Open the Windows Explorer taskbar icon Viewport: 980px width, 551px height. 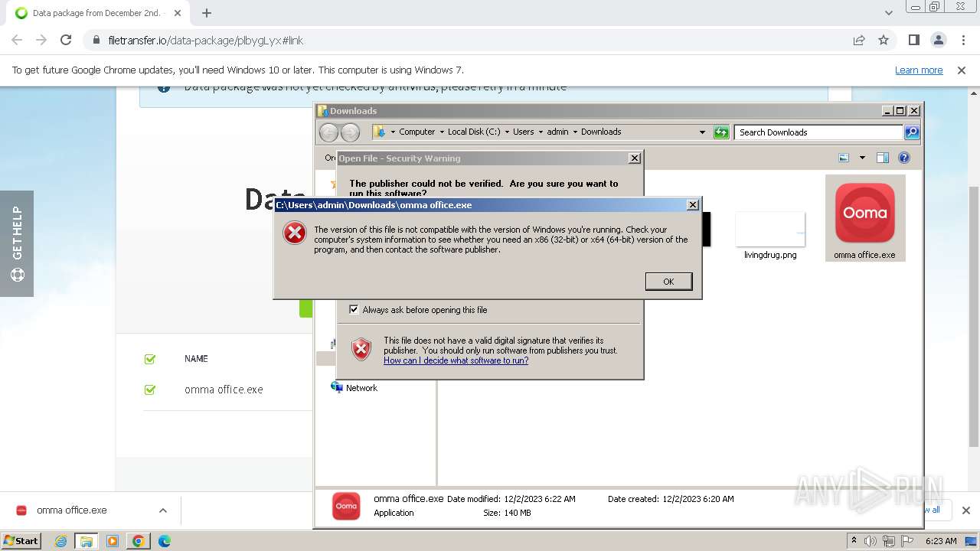pyautogui.click(x=86, y=541)
